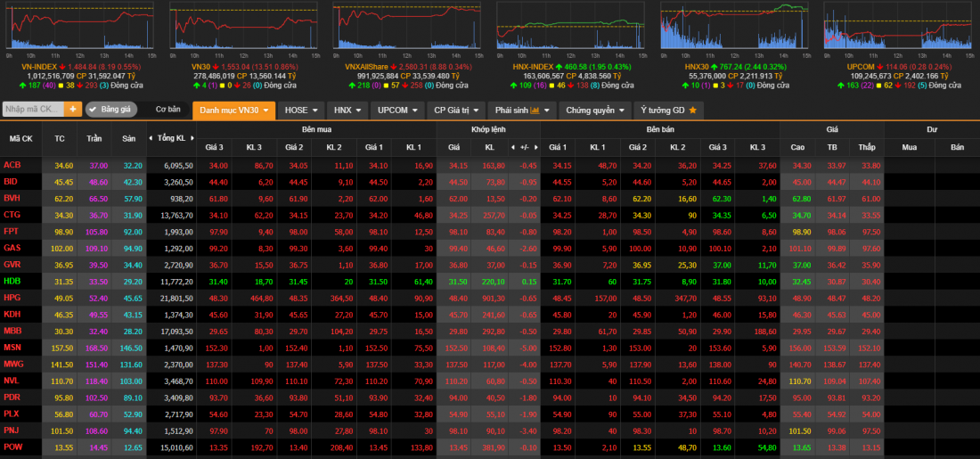The height and width of the screenshot is (459, 980).
Task: Click left arrow beside Tổng KL header
Action: 151,139
